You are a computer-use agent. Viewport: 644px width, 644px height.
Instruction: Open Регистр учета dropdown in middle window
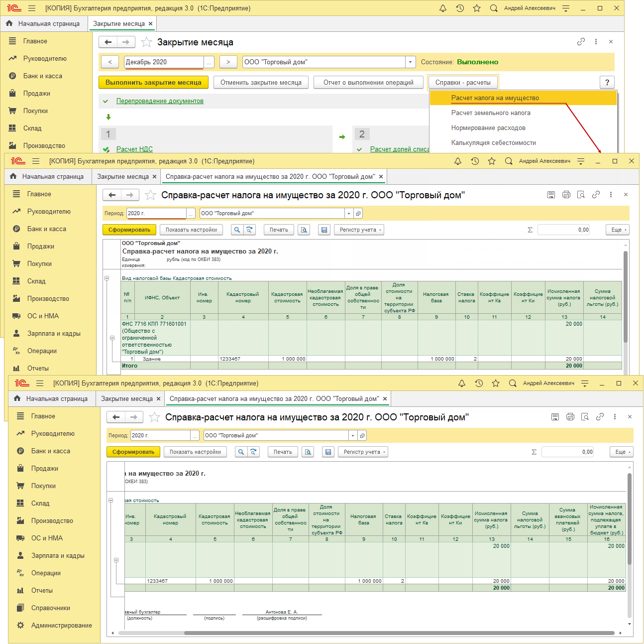[x=359, y=230]
